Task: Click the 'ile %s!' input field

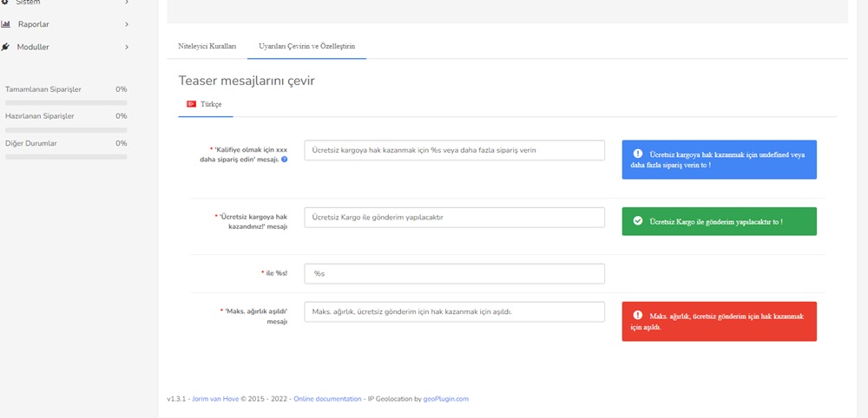Action: [455, 274]
